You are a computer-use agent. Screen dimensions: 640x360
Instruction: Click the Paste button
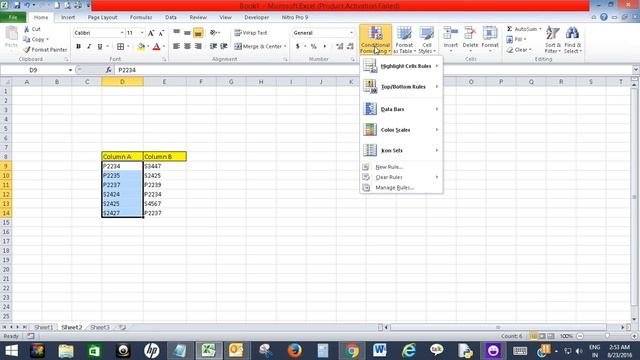11,38
